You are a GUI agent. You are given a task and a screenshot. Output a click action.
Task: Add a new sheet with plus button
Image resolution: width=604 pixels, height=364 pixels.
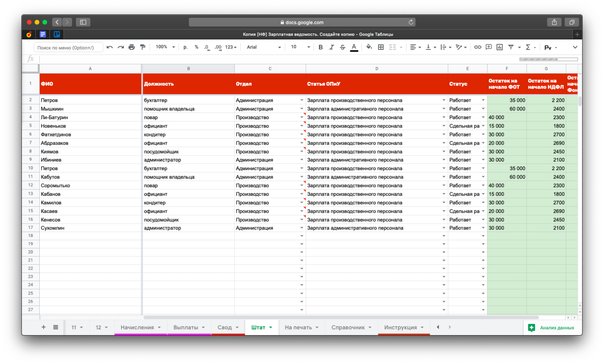[44, 327]
